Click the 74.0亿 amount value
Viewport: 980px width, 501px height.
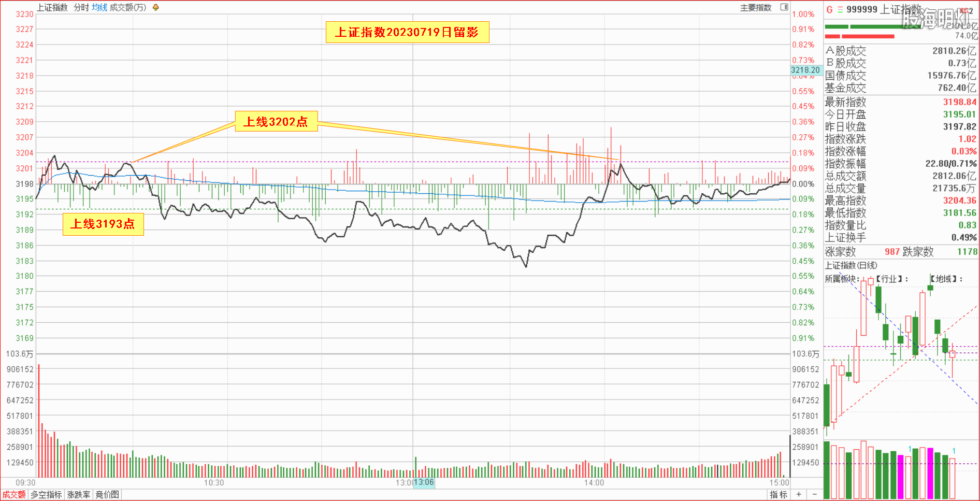(967, 36)
